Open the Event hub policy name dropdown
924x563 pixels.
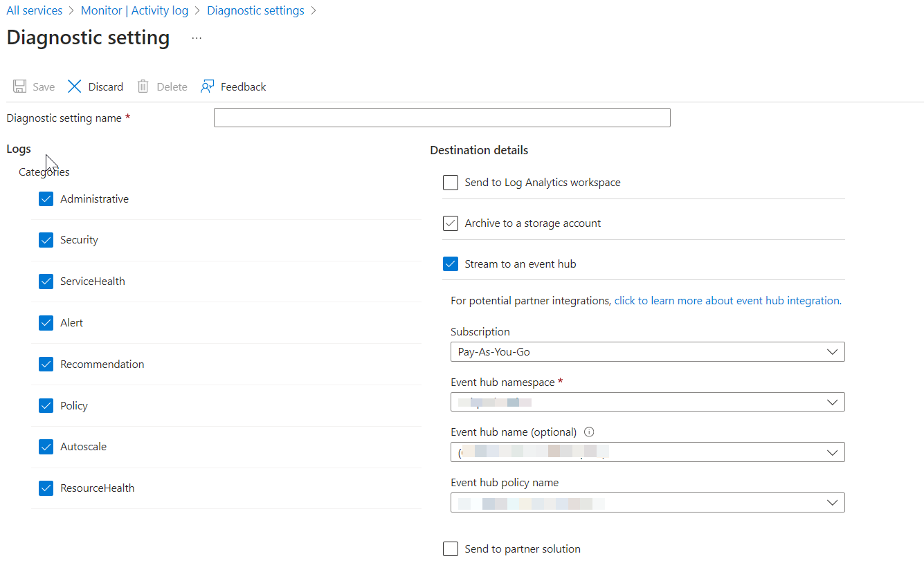click(647, 503)
